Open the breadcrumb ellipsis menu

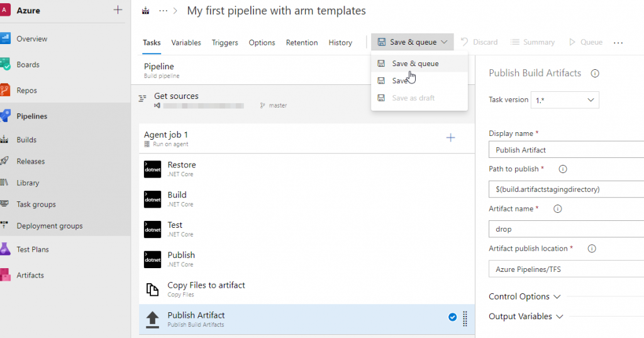point(163,11)
